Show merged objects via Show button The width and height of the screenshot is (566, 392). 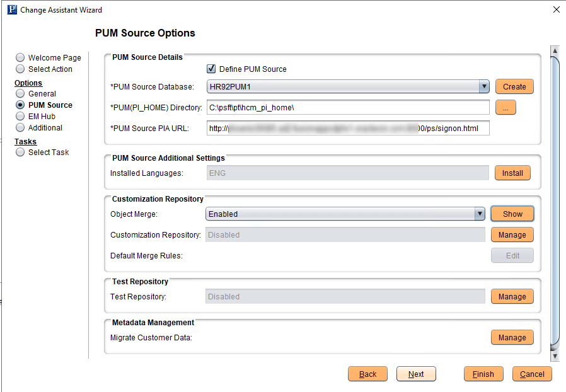pos(512,214)
